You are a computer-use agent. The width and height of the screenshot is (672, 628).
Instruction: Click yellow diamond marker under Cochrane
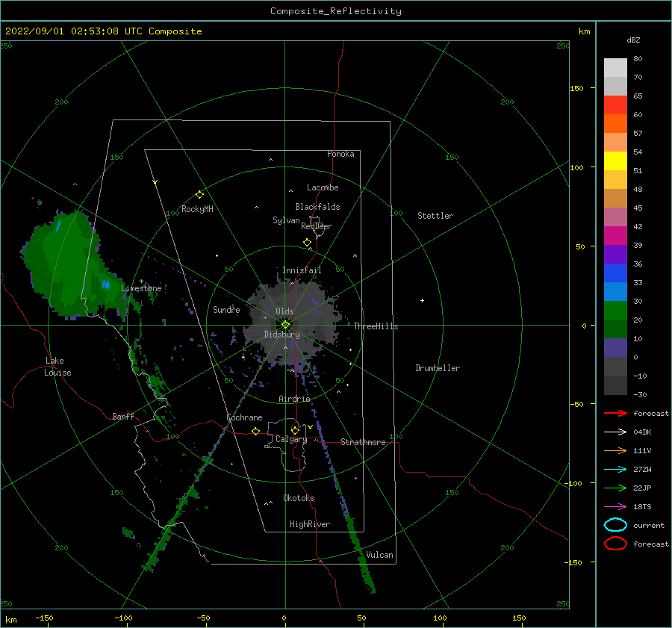(256, 432)
